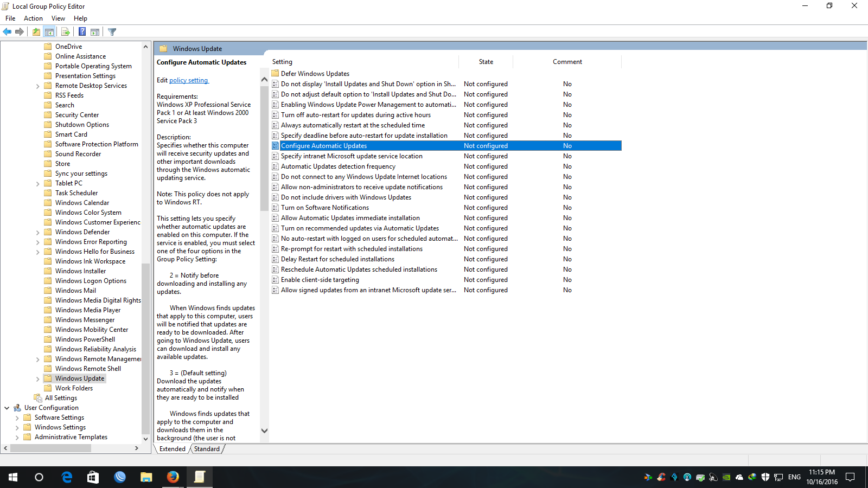Sort list by the Setting column header

(364, 62)
